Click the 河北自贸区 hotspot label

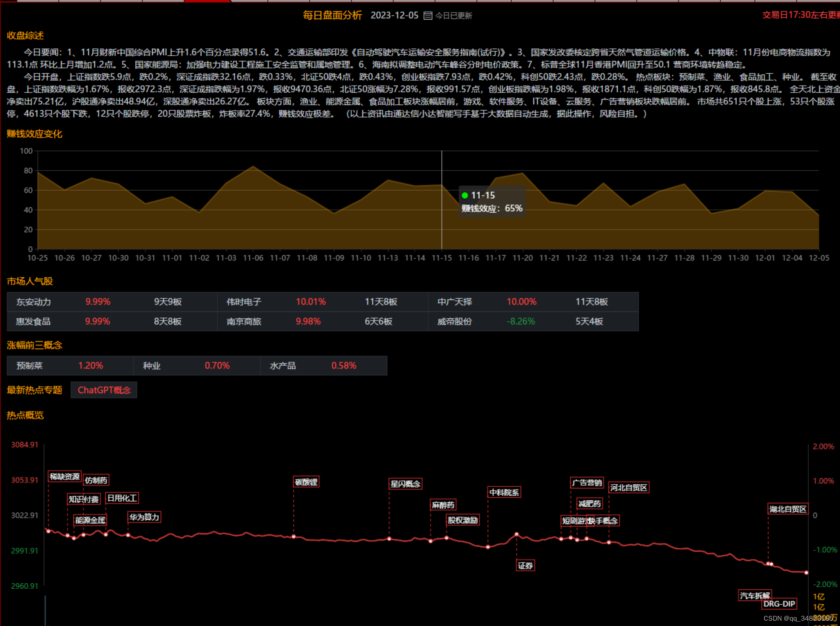coord(629,488)
